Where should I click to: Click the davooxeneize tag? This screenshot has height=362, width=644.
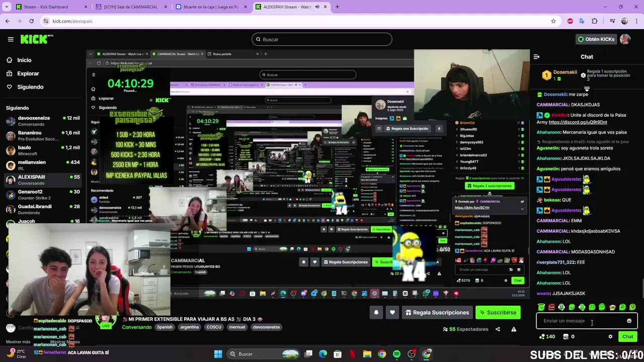[x=266, y=327]
